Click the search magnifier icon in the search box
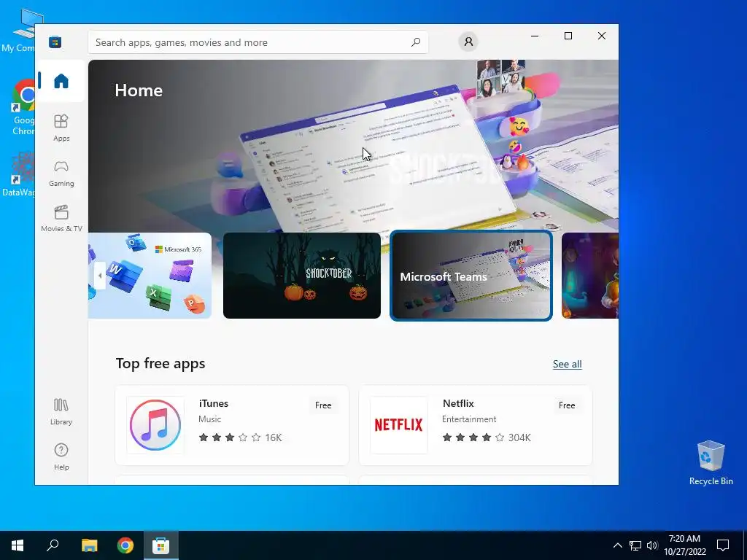 [x=415, y=42]
